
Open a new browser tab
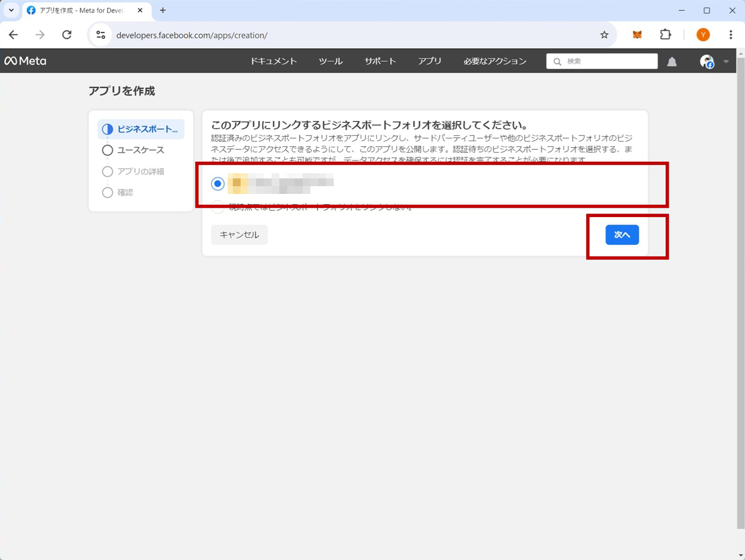(162, 10)
